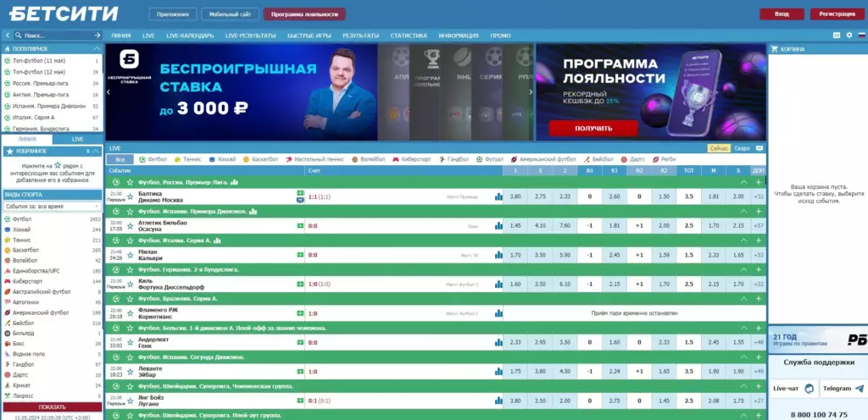Viewport: 868px width, 420px height.
Task: Click league table icon next to Россия Премьер-Лига
Action: pyautogui.click(x=234, y=182)
